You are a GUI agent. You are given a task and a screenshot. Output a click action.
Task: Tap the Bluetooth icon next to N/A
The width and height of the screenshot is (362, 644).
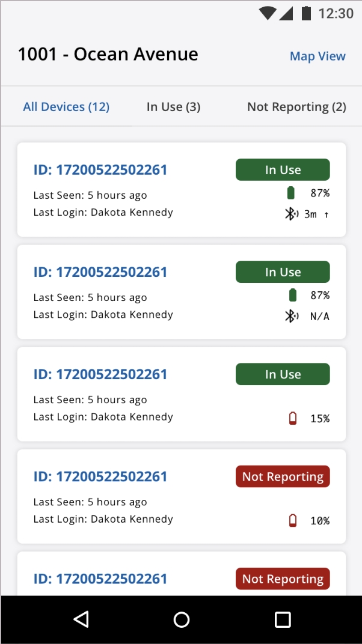[291, 316]
